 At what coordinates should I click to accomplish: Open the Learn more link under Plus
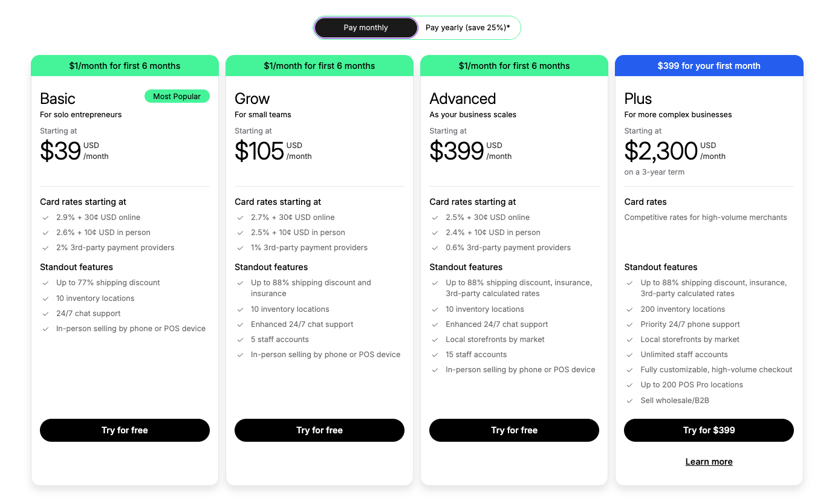(x=709, y=462)
